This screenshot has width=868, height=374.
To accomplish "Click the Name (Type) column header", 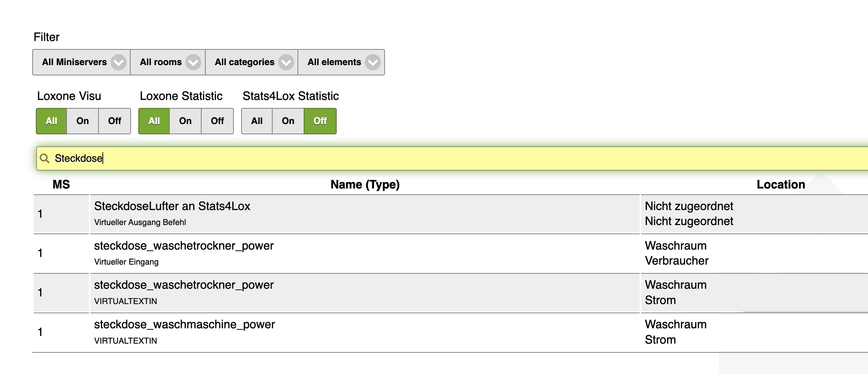I will click(365, 184).
